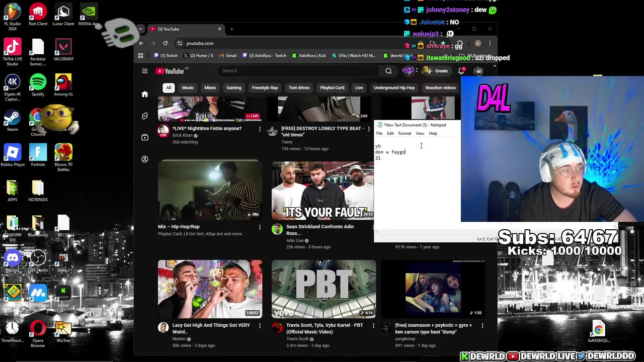Viewport: 644px width, 362px height.
Task: Select Underground Hip Hop filter chip
Action: 394,87
